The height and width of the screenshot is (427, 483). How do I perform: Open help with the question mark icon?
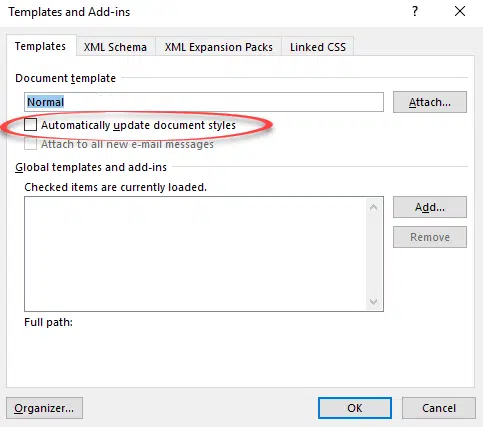[415, 12]
